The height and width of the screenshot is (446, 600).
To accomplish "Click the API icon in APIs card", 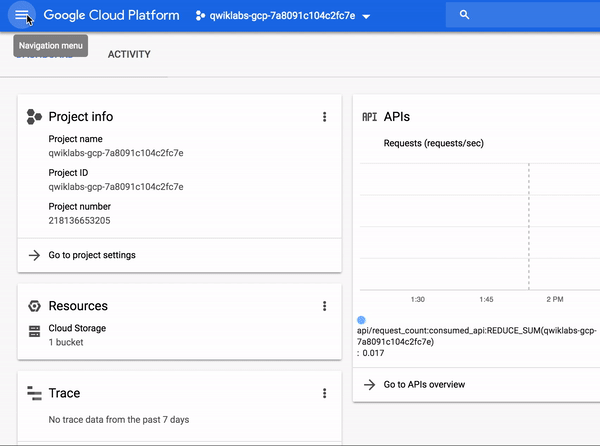I will (369, 117).
